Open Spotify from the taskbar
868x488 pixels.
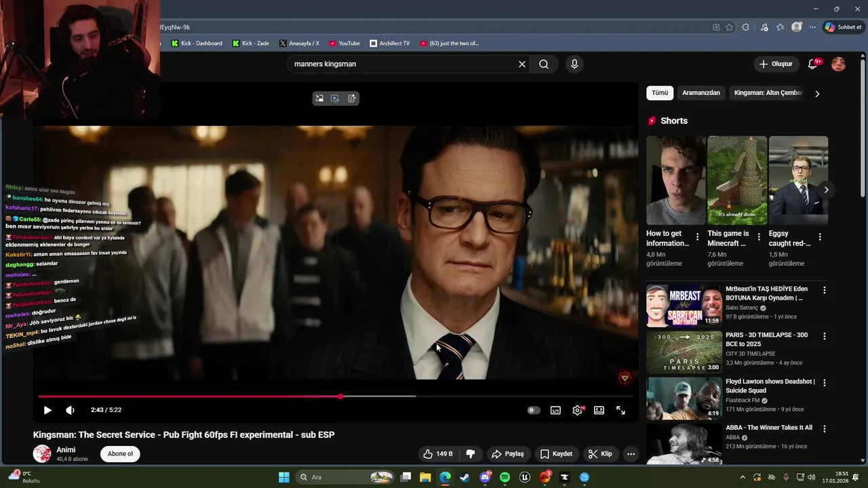pyautogui.click(x=505, y=477)
